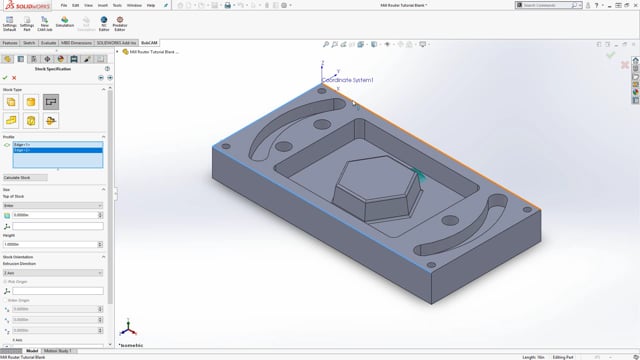Cancel with red X in viewport corner
Viewport: 640px width, 360px height.
(624, 64)
